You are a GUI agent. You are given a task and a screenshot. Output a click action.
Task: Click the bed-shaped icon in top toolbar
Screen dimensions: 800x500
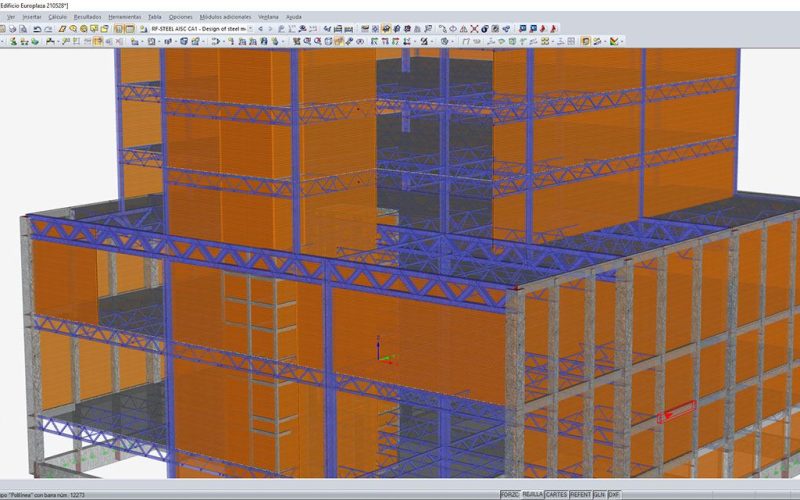[338, 29]
